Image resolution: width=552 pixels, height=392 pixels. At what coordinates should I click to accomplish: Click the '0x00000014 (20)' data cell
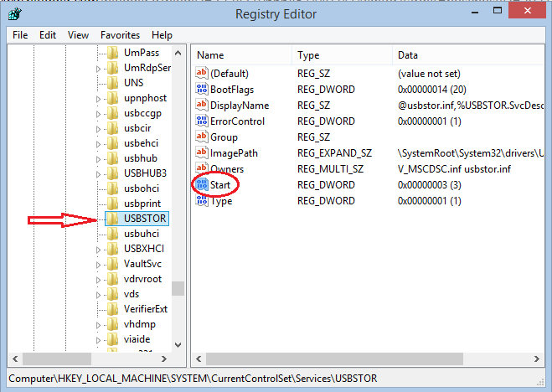click(432, 90)
